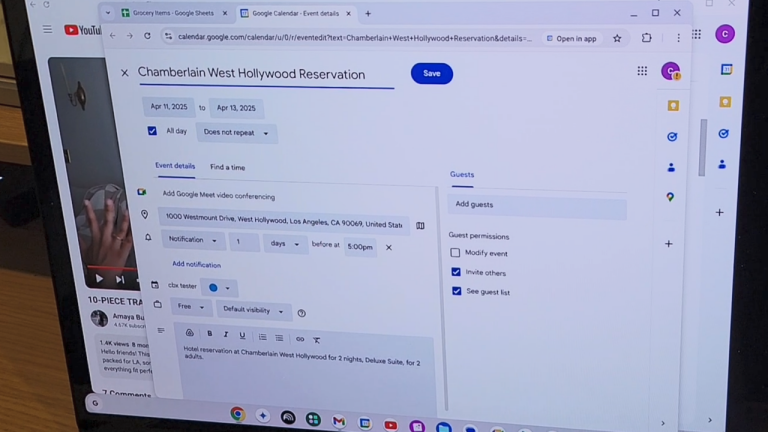Go back in the browser

(x=113, y=36)
